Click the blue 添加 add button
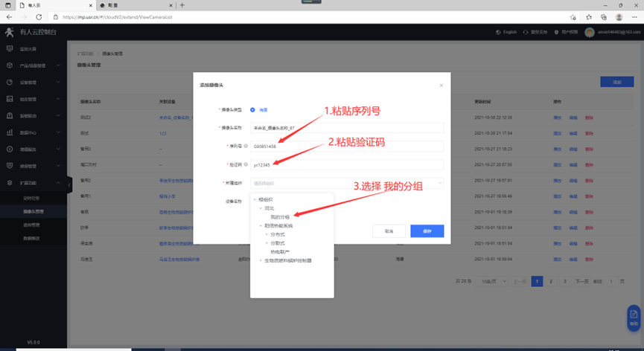644x351 pixels. tap(617, 82)
